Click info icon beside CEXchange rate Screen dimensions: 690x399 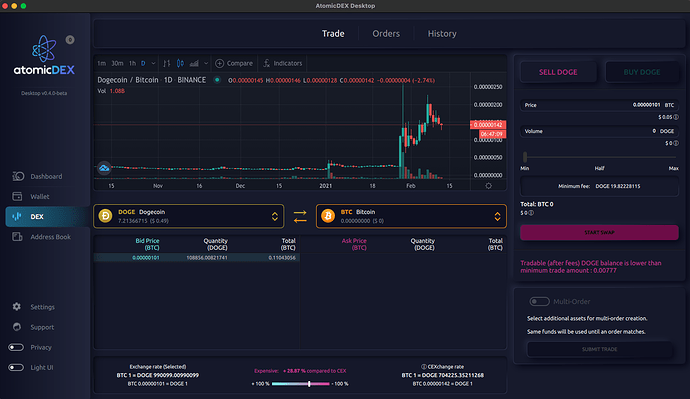[424, 366]
